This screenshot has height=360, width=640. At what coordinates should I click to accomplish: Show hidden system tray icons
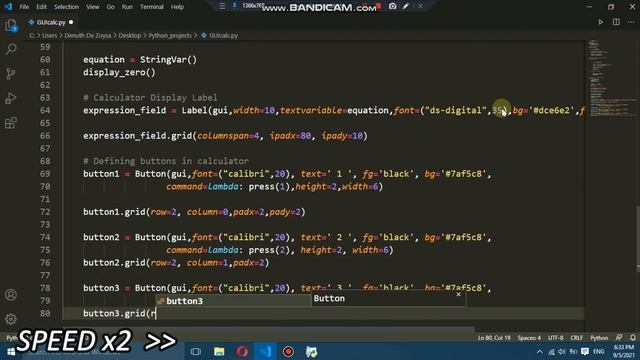coord(540,351)
